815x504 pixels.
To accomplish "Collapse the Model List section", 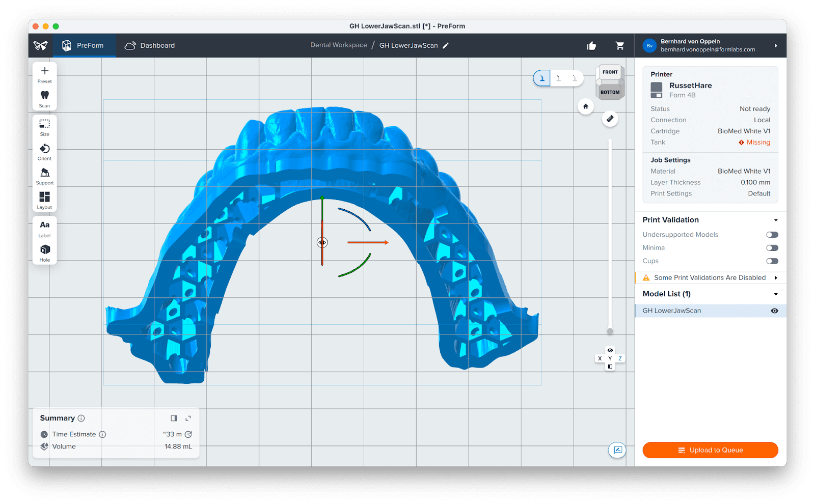I will [x=776, y=294].
